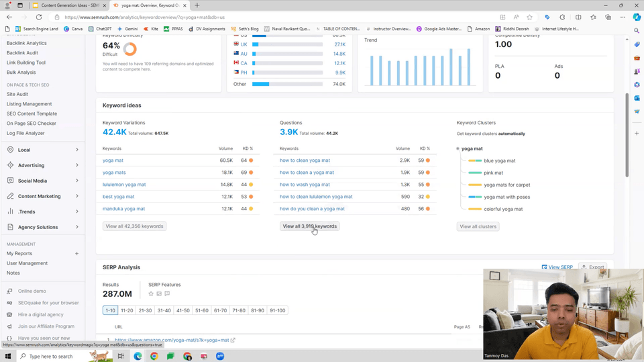Click View all 3,919 keywords button
Viewport: 644px width, 362px height.
coord(309,226)
